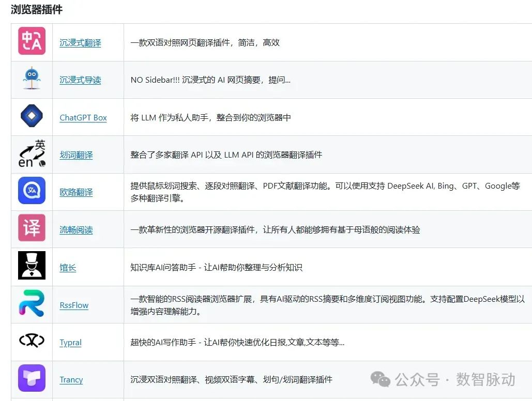Select the 浏览器插件 heading text

click(37, 9)
